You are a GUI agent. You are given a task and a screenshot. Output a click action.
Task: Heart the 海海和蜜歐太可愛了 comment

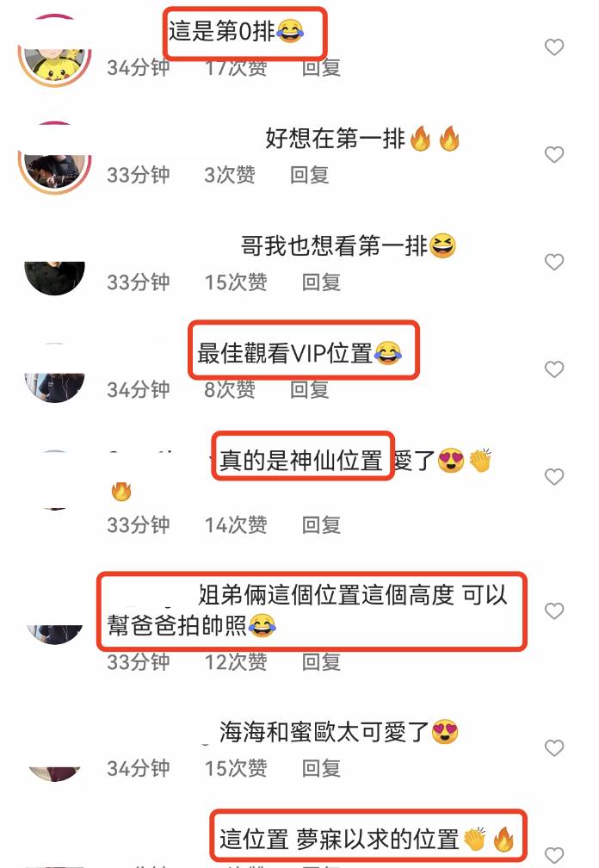pyautogui.click(x=554, y=748)
